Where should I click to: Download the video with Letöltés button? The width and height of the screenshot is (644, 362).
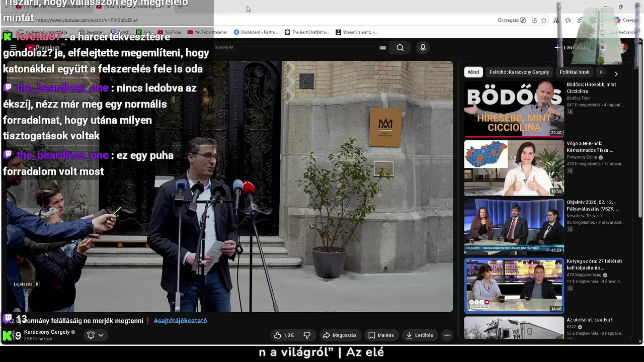coord(420,335)
